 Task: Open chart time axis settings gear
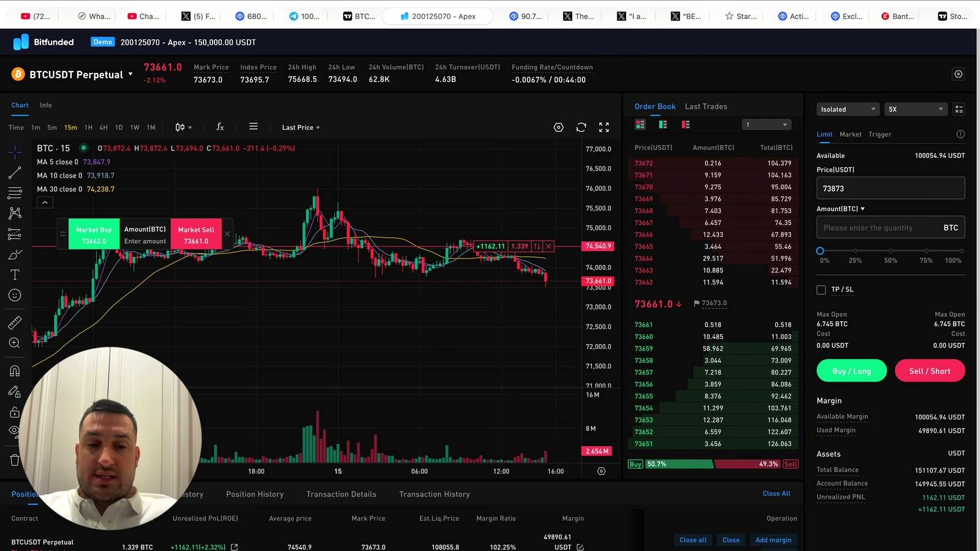coord(601,471)
